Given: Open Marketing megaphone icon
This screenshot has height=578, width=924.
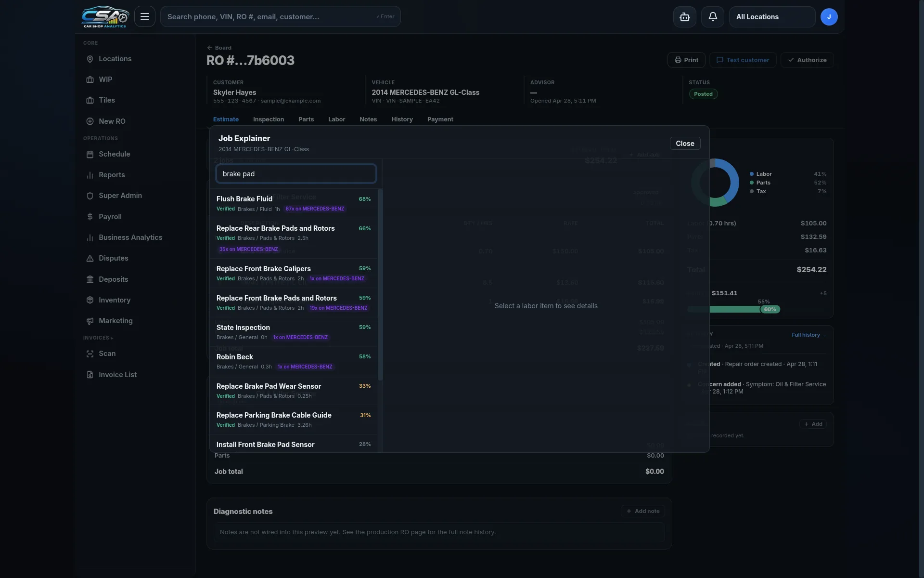Looking at the screenshot, I should click(x=90, y=321).
